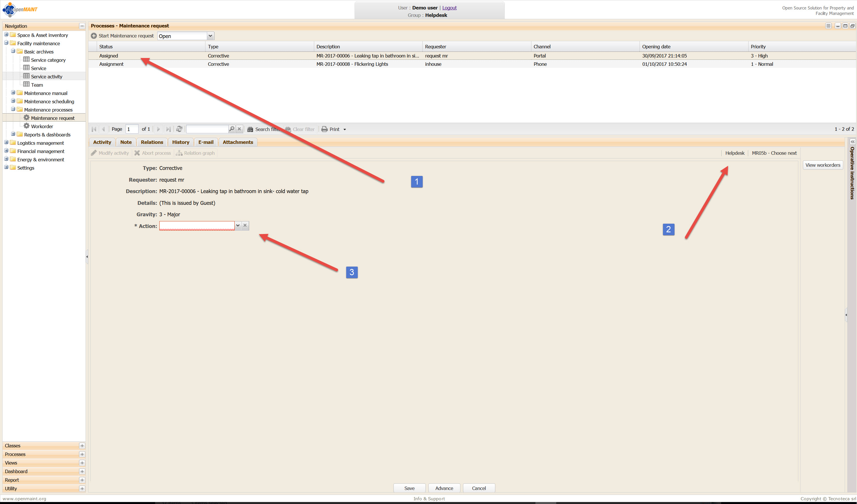Expand the Classes accordion panel
Image resolution: width=857 pixels, height=504 pixels.
[82, 446]
